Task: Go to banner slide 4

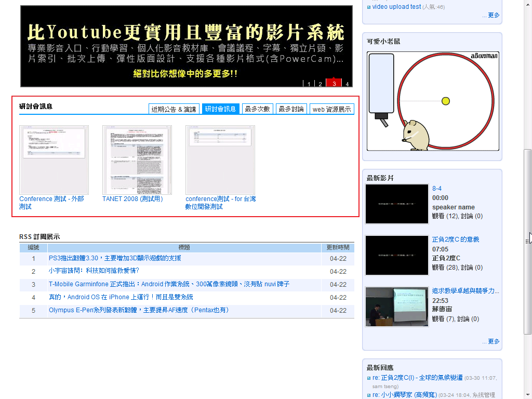Action: tap(347, 84)
